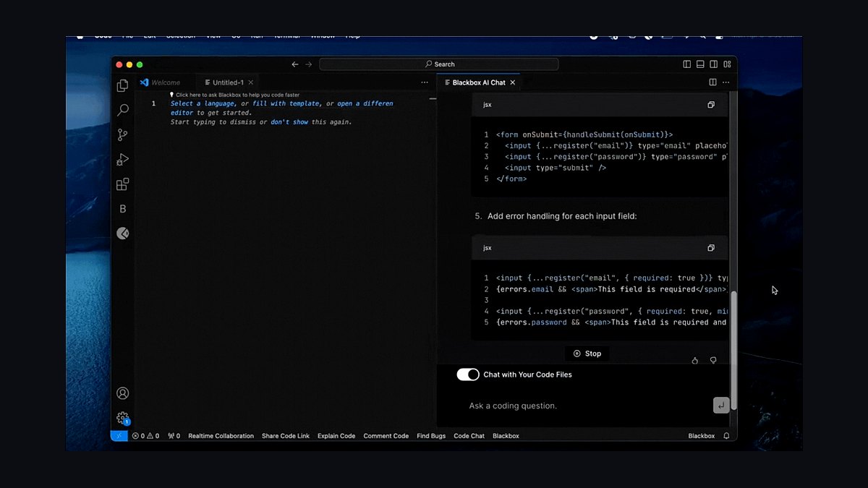Click the ask Blackbox lightbulb hint
The width and height of the screenshot is (868, 488).
(x=234, y=95)
